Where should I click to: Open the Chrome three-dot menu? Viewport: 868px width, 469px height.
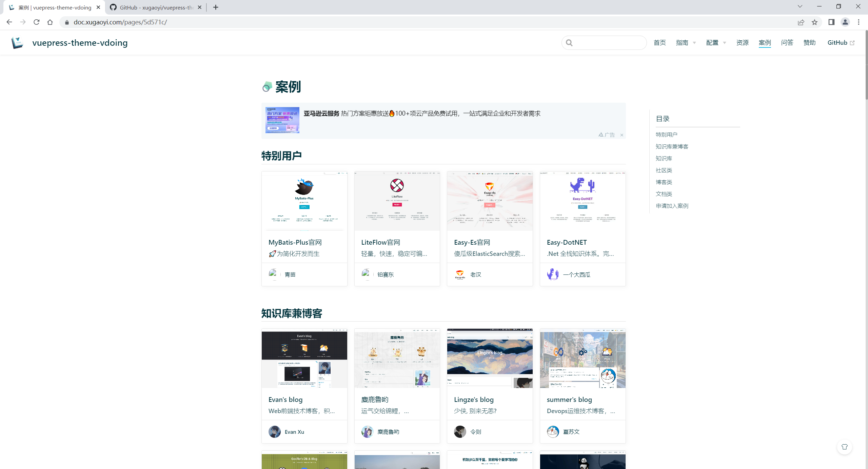click(859, 22)
